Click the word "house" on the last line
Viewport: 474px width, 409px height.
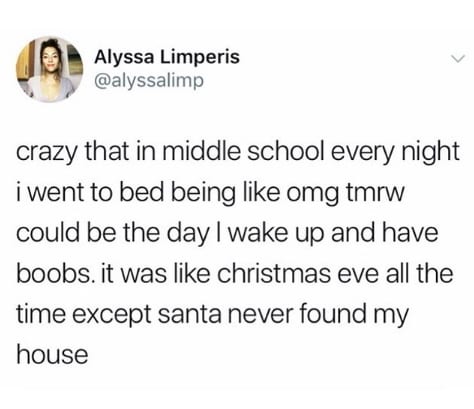(52, 354)
